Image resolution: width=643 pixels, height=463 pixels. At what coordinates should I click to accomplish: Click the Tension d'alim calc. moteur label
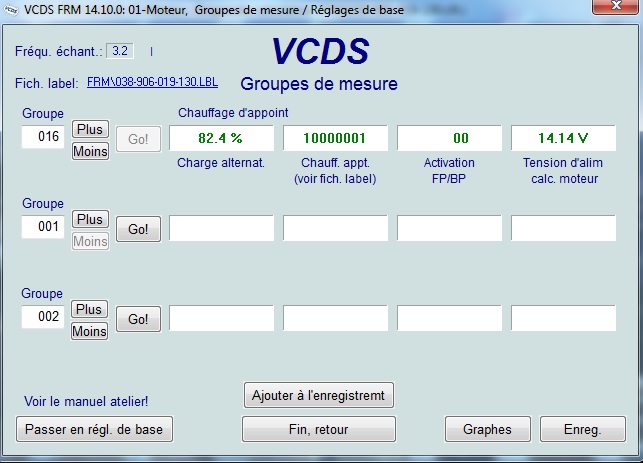(x=563, y=171)
